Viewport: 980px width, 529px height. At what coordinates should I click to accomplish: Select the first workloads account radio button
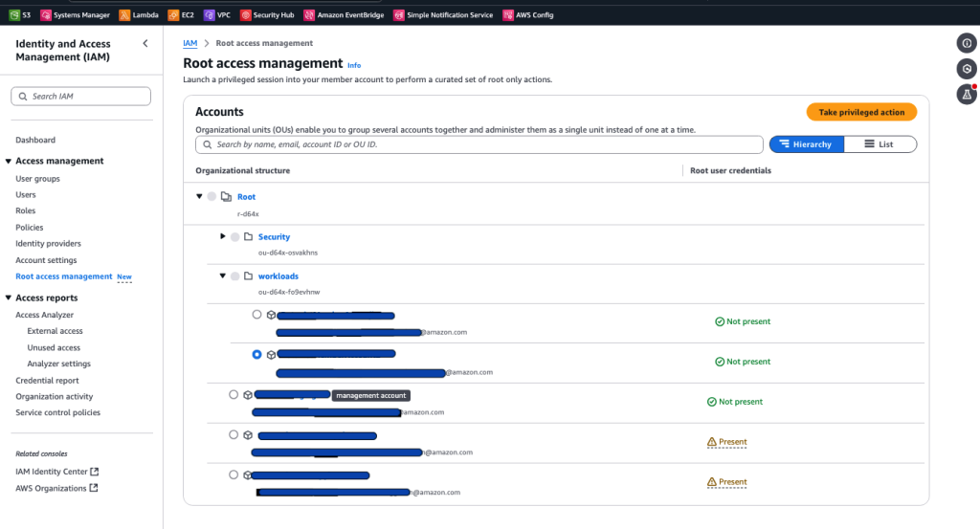tap(256, 315)
